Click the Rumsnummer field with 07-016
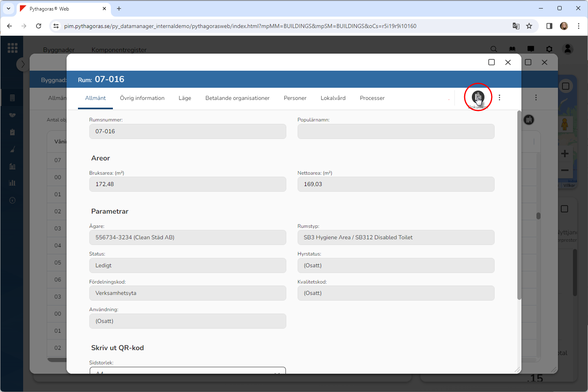Viewport: 588px width, 392px height. tap(188, 132)
